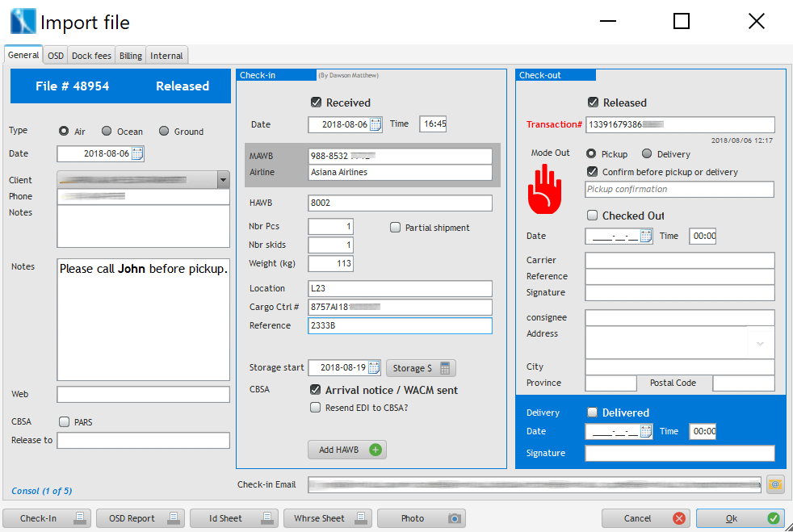This screenshot has width=793, height=532.
Task: Open calendar picker for Delivery Date
Action: (646, 431)
